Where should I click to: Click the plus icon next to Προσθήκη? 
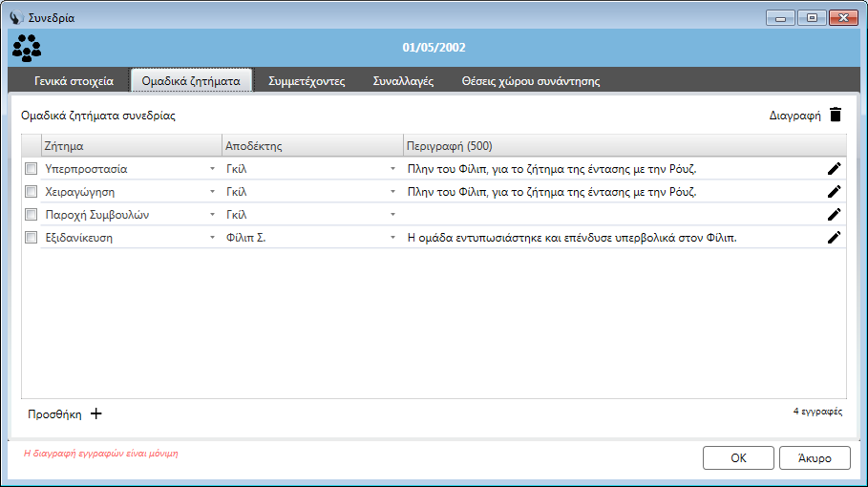click(96, 413)
